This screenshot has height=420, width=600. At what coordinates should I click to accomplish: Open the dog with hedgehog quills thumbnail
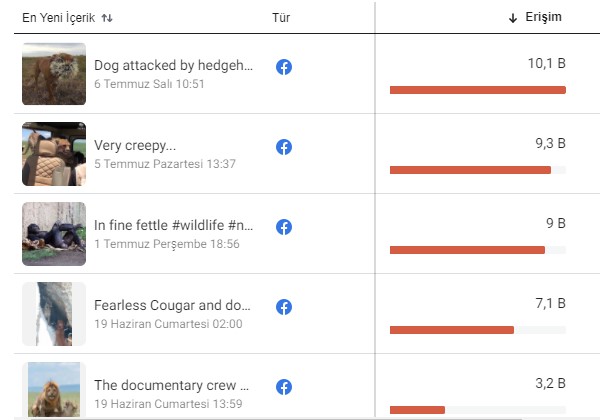tap(54, 74)
